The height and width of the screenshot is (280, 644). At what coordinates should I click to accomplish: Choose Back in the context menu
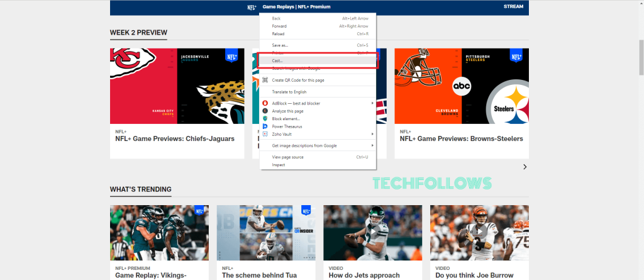pos(318,18)
